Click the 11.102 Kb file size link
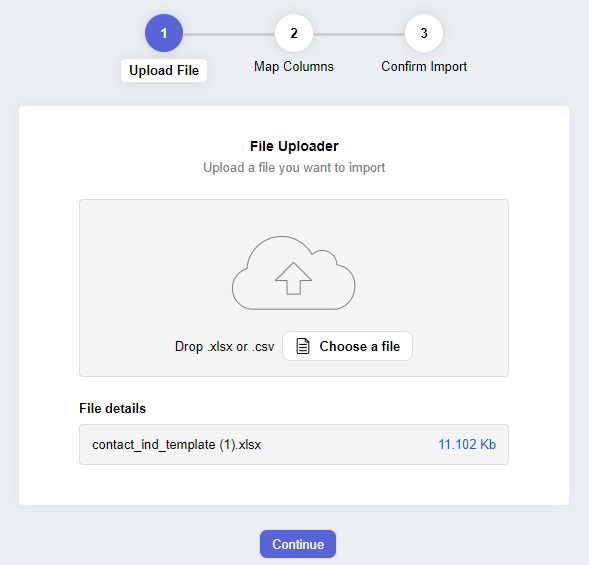Viewport: 589px width, 565px height. (467, 444)
